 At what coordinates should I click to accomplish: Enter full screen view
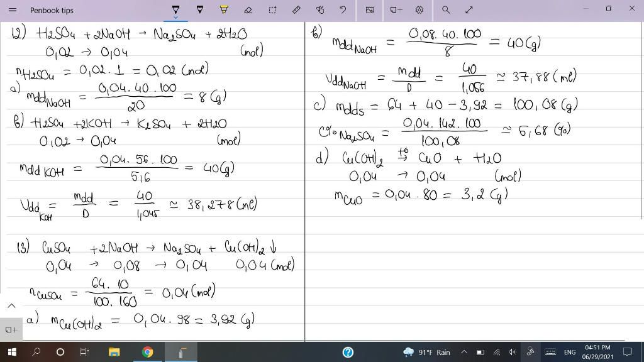click(x=469, y=10)
